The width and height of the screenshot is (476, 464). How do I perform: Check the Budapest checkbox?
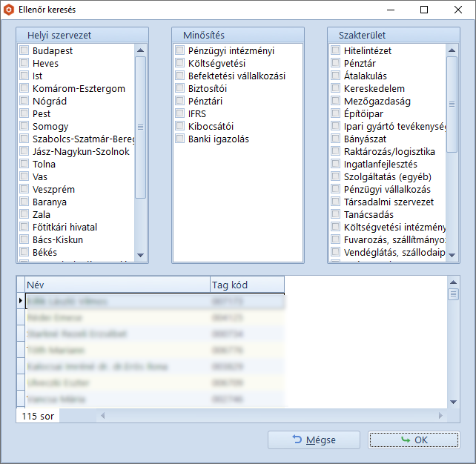click(24, 51)
